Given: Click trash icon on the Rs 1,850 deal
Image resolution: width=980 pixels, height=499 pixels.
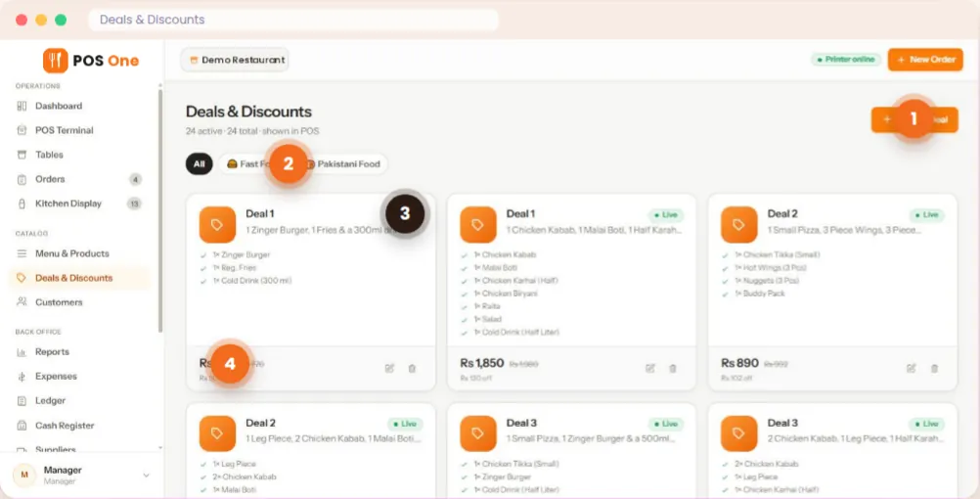Looking at the screenshot, I should (673, 368).
